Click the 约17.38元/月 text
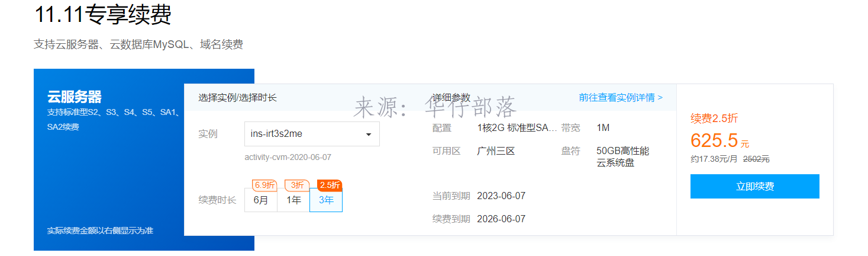Screen dimensions: 868x256 (x=714, y=159)
